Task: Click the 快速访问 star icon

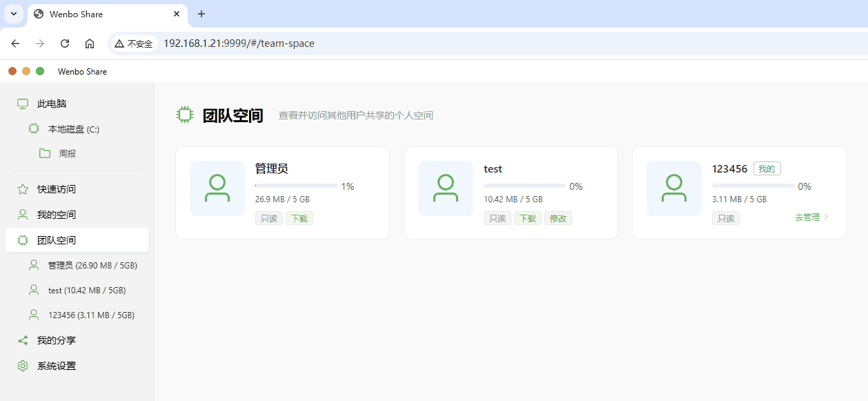Action: click(x=23, y=189)
